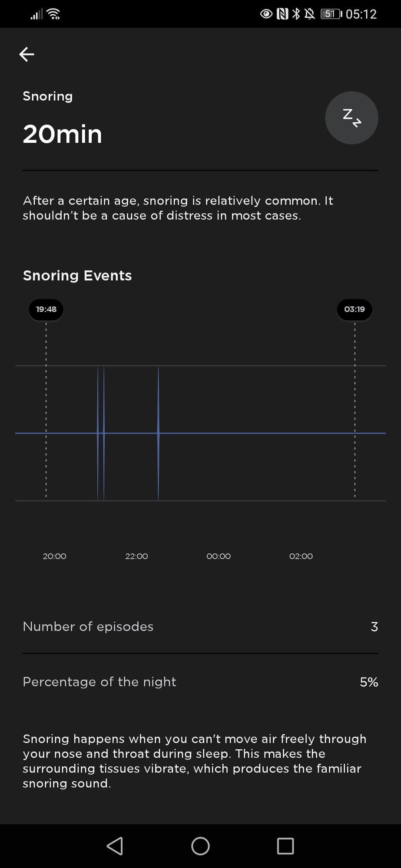401x868 pixels.
Task: Tap the third snoring event spike
Action: coord(158,433)
